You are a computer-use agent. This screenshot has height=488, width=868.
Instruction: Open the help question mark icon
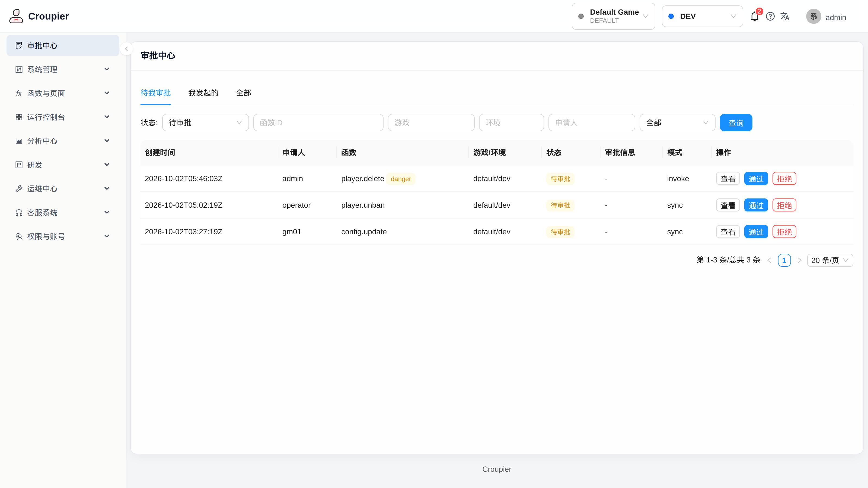point(770,17)
